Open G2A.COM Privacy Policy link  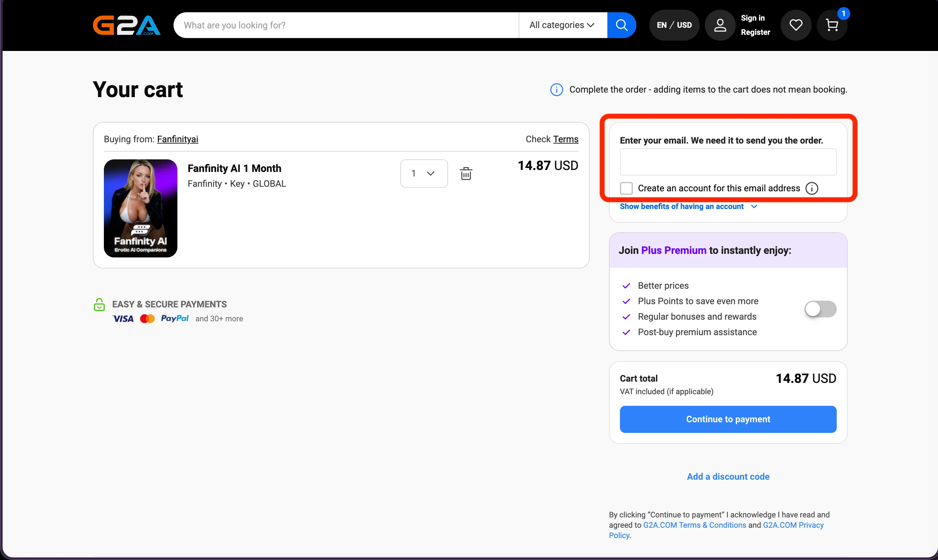point(793,525)
